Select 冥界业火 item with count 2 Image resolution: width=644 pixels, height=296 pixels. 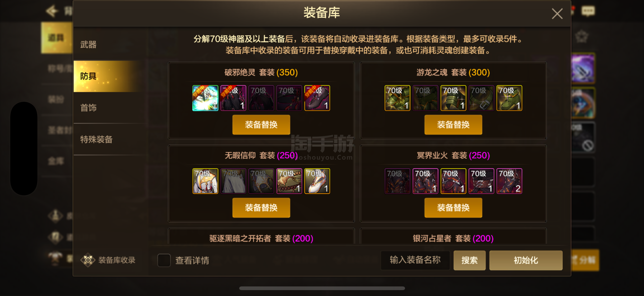pos(509,181)
